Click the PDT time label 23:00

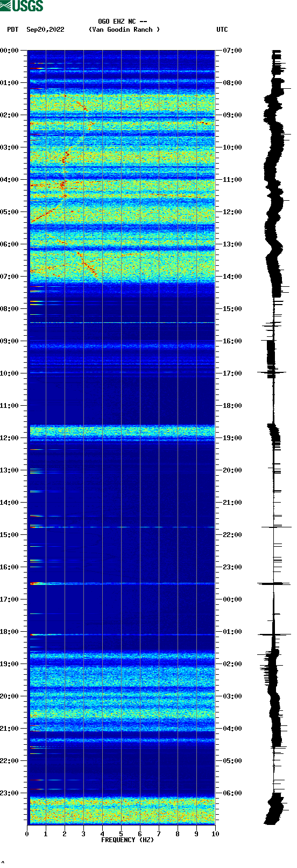point(9,793)
